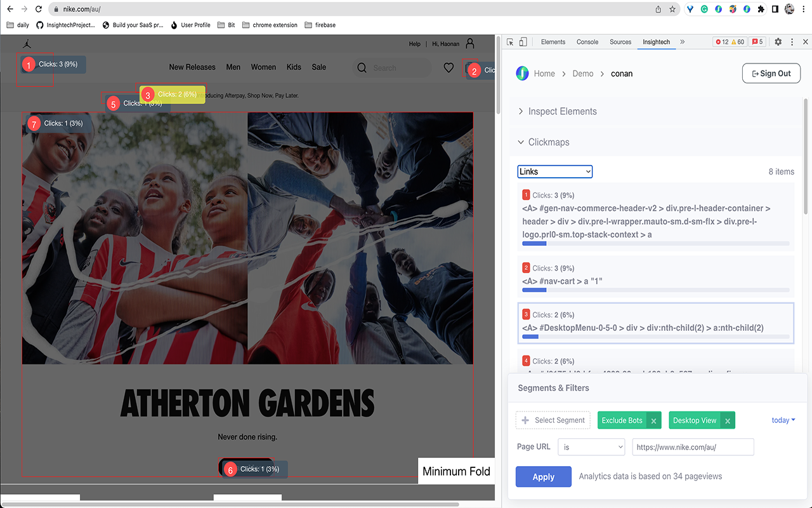Click the Page URL input field
The width and height of the screenshot is (812, 508).
point(693,446)
